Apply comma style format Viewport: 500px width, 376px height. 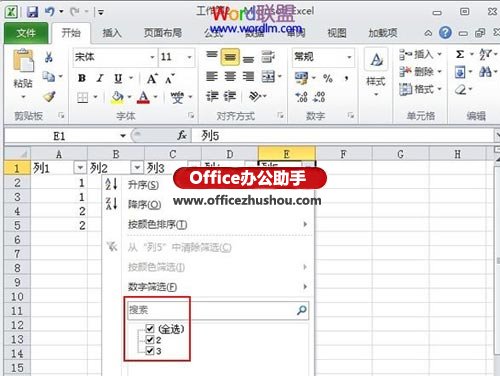point(347,78)
